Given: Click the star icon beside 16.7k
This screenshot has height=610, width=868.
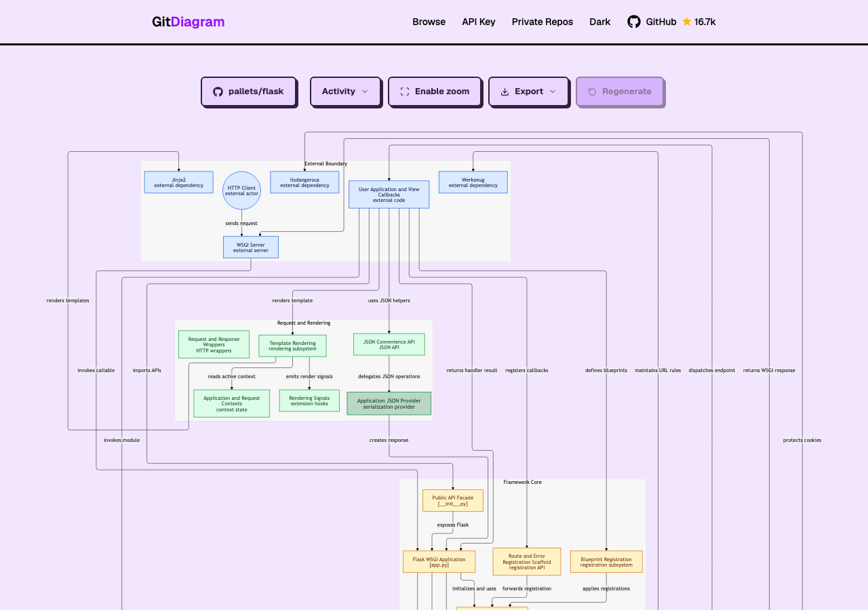Looking at the screenshot, I should point(687,22).
